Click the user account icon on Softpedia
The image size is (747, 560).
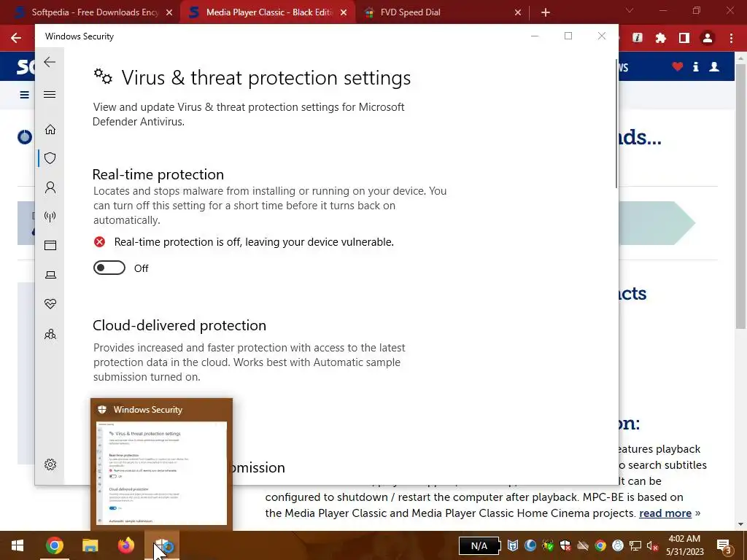tap(714, 66)
